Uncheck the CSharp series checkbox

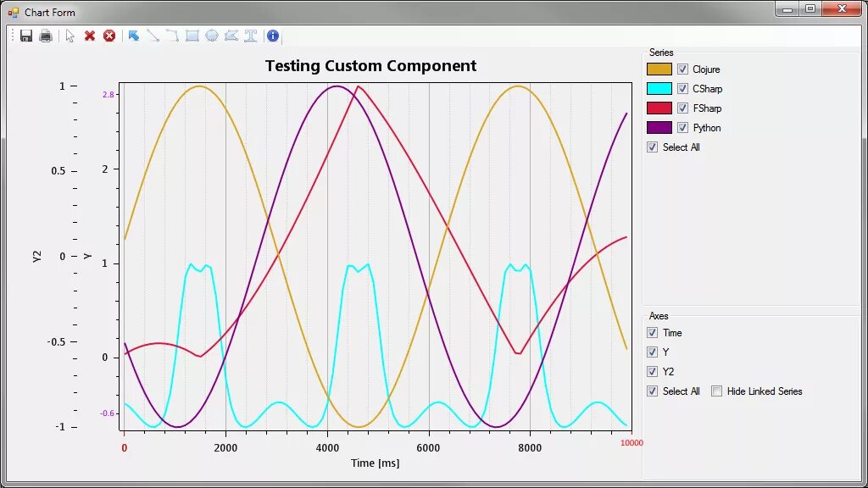(682, 88)
